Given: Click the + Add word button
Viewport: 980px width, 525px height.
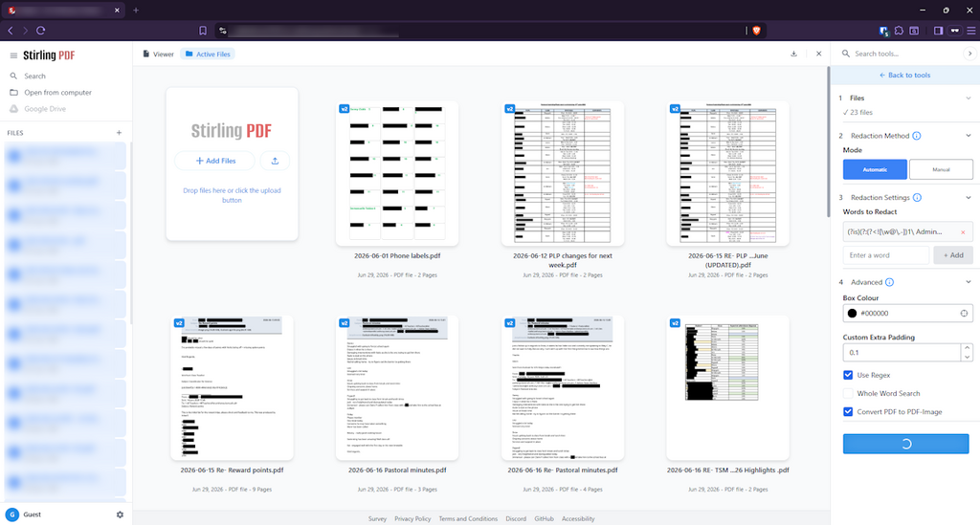Looking at the screenshot, I should pyautogui.click(x=953, y=255).
